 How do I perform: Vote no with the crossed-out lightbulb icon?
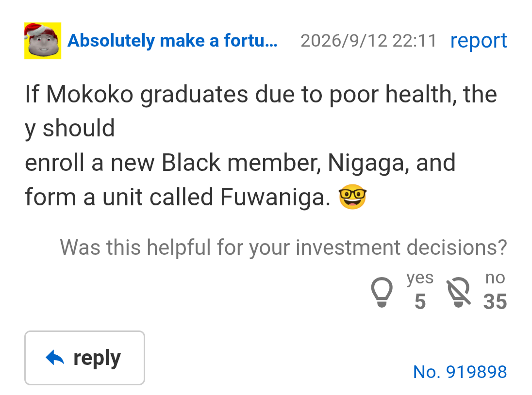(x=458, y=292)
